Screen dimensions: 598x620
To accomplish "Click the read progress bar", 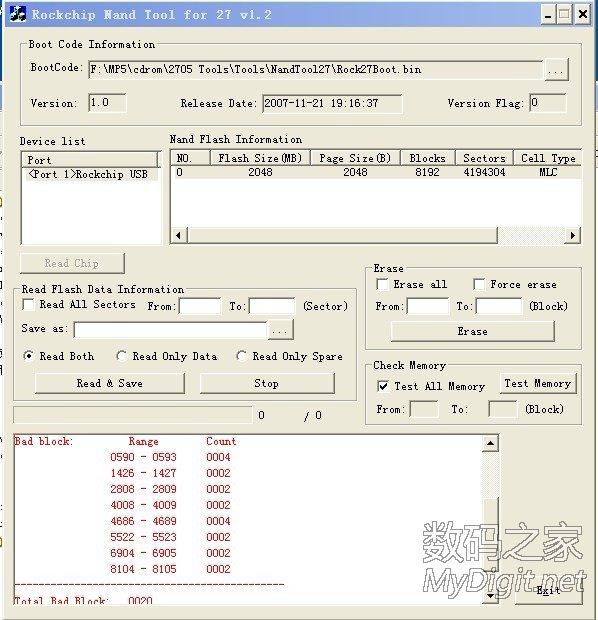I will pos(133,415).
